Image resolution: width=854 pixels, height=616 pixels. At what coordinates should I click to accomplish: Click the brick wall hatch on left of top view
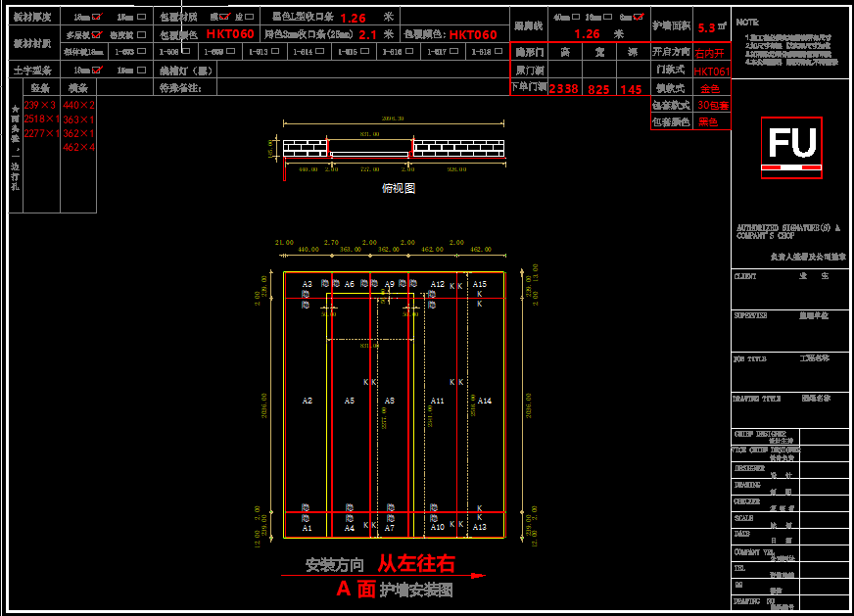pos(305,148)
